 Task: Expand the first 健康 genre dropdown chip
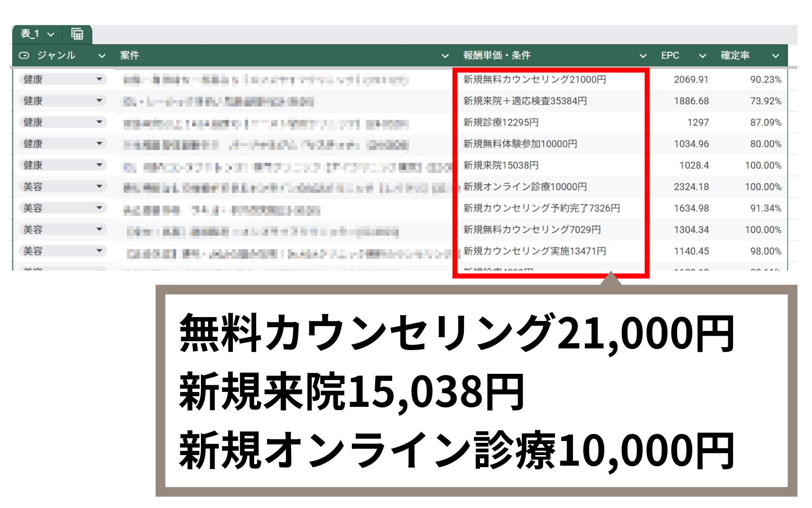point(99,79)
